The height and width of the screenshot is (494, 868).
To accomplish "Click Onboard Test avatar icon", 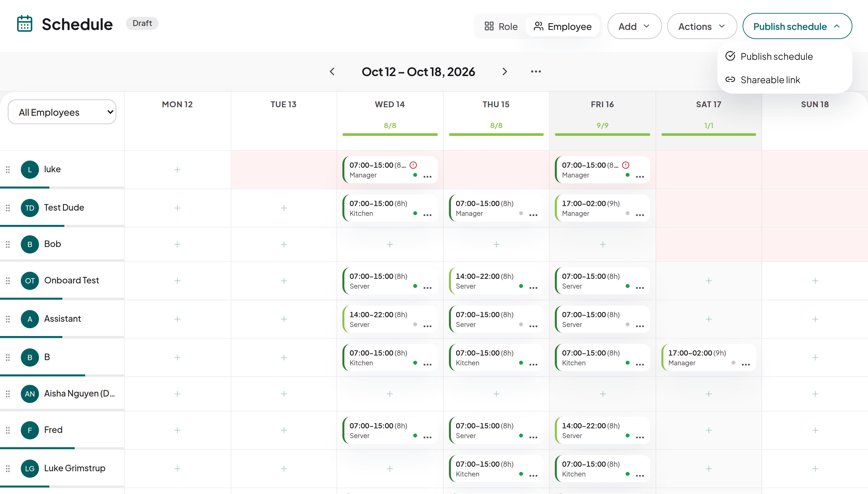I will [30, 281].
